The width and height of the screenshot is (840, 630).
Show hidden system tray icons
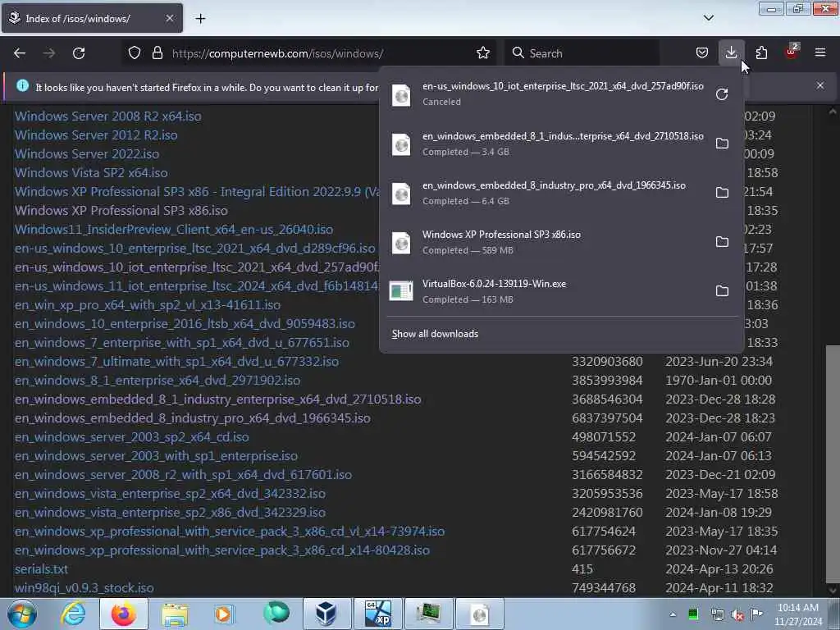pyautogui.click(x=673, y=614)
